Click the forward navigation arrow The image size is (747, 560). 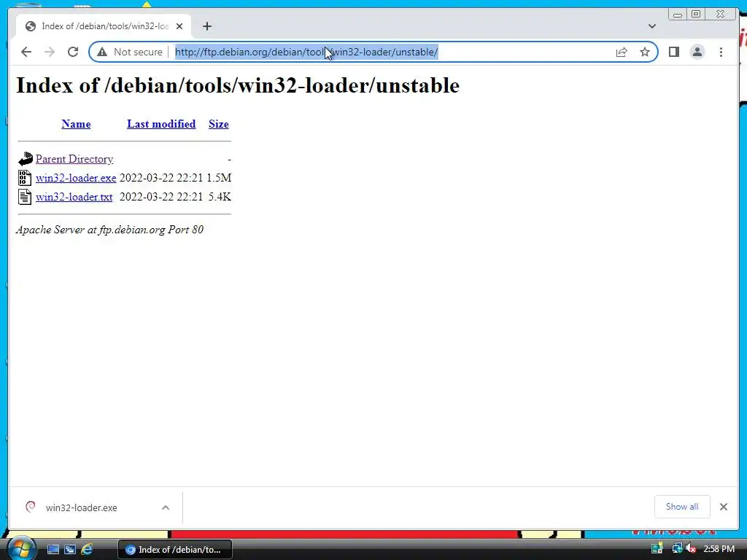(50, 52)
